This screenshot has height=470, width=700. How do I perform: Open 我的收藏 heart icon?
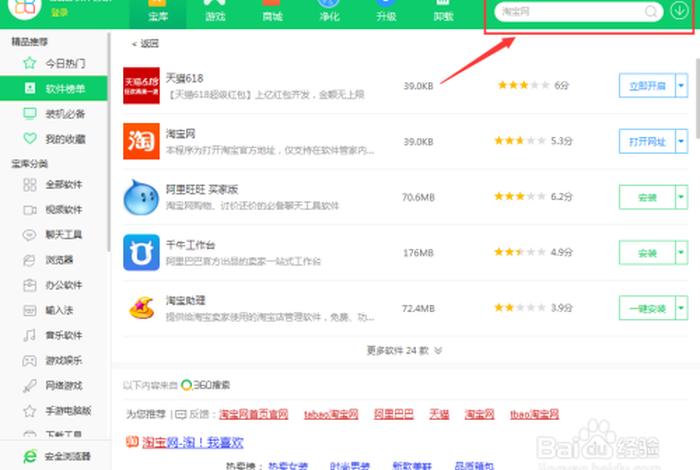[x=29, y=139]
